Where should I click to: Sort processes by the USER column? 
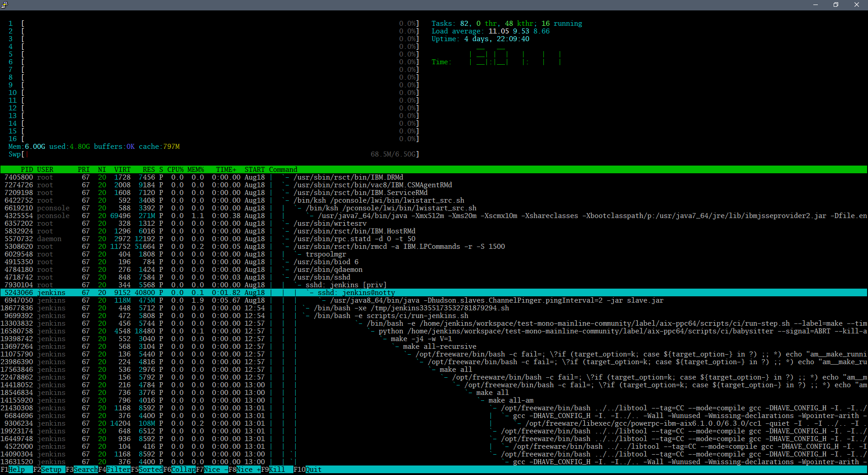(x=45, y=169)
